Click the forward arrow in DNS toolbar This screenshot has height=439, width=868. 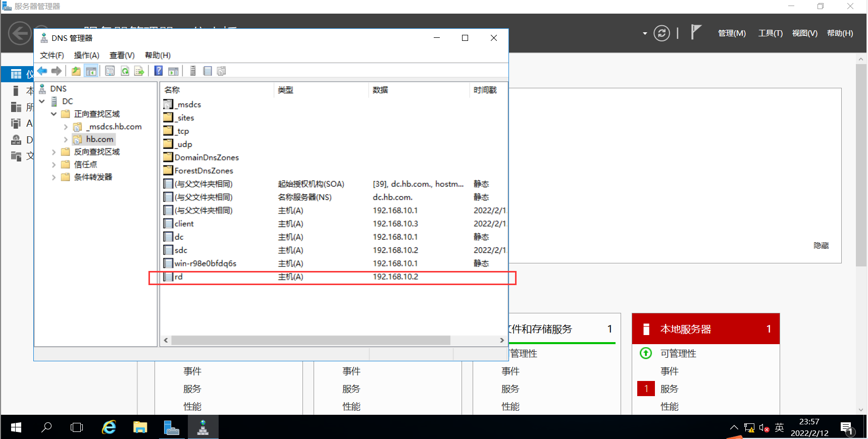pos(57,71)
